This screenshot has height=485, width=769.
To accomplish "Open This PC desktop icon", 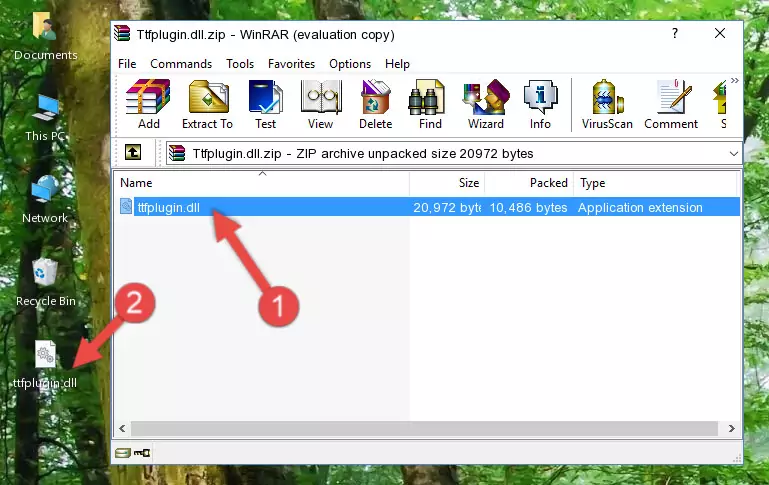I will [x=46, y=118].
